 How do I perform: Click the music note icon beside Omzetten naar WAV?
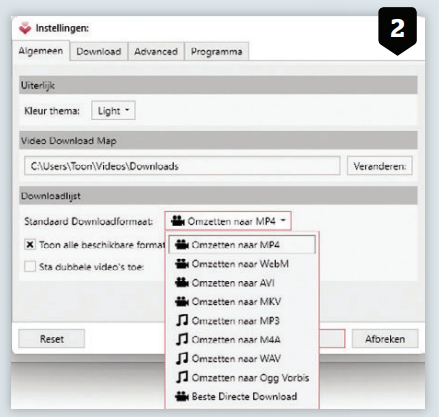(182, 359)
